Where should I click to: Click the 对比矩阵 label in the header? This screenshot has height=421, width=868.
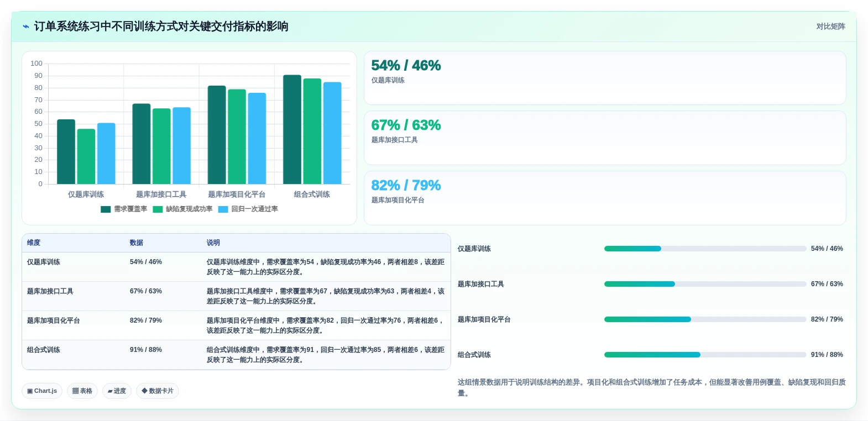[x=830, y=27]
